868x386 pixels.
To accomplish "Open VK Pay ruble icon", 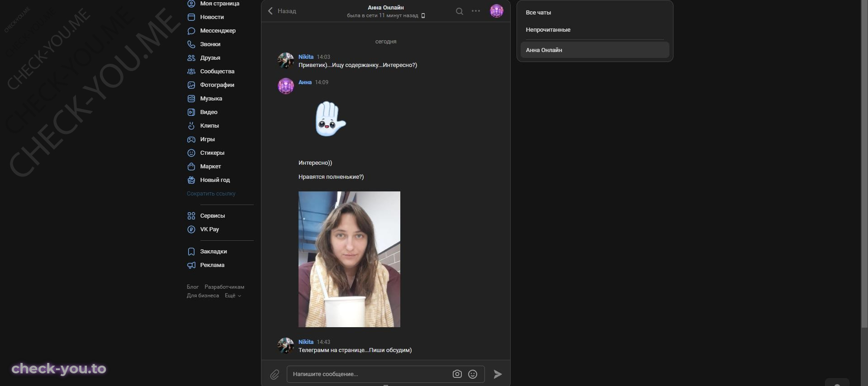I will pos(191,229).
